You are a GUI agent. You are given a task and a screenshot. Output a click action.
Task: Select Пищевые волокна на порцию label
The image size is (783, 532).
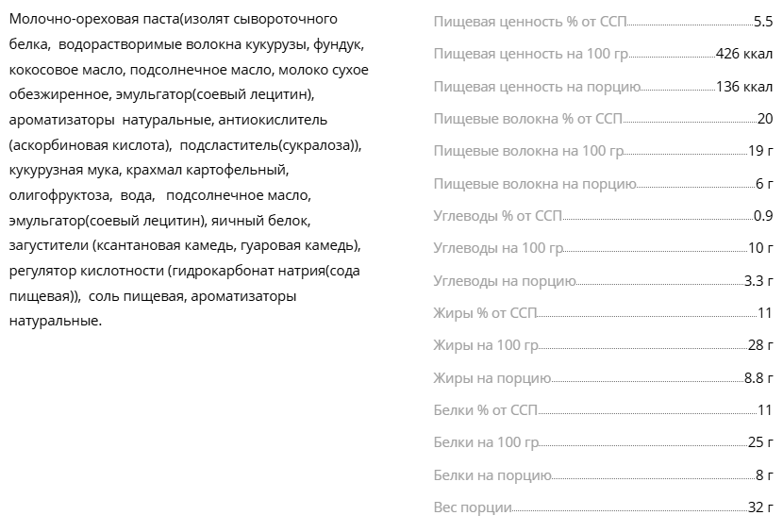pos(535,184)
